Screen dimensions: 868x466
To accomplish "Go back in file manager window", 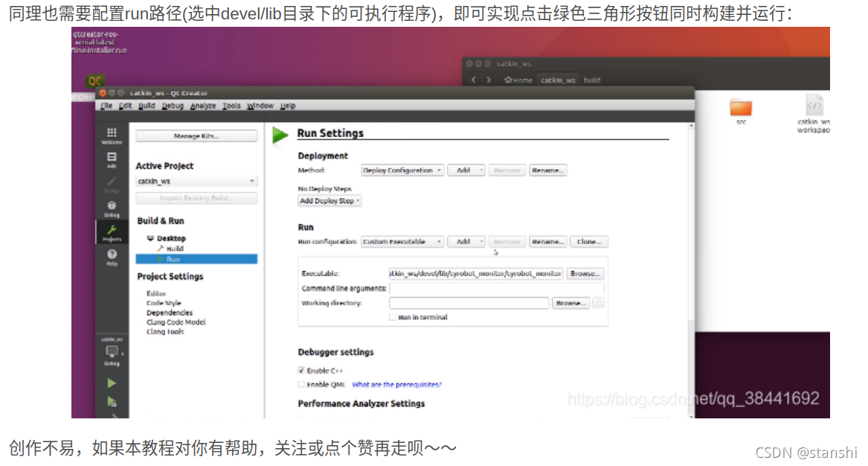I will tap(473, 80).
